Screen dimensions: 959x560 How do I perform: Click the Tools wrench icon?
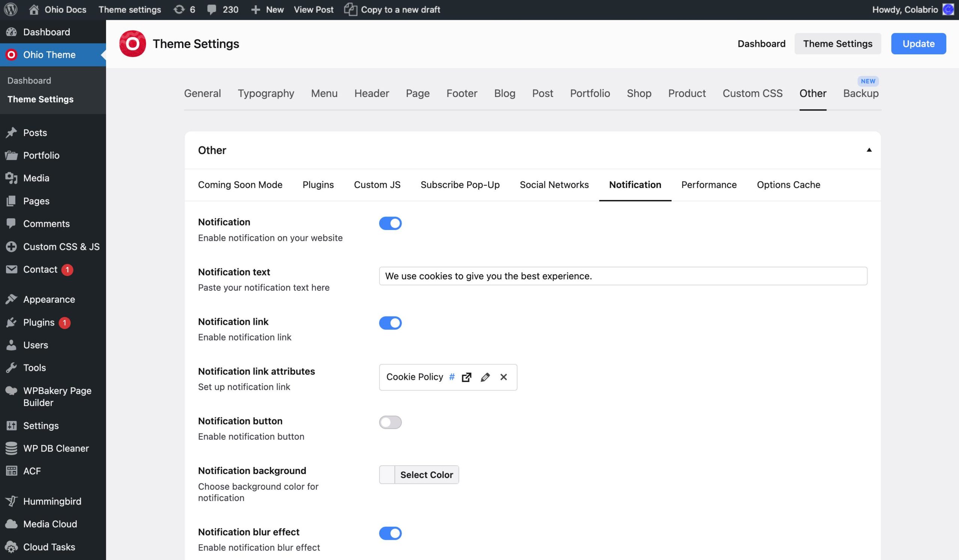(11, 368)
